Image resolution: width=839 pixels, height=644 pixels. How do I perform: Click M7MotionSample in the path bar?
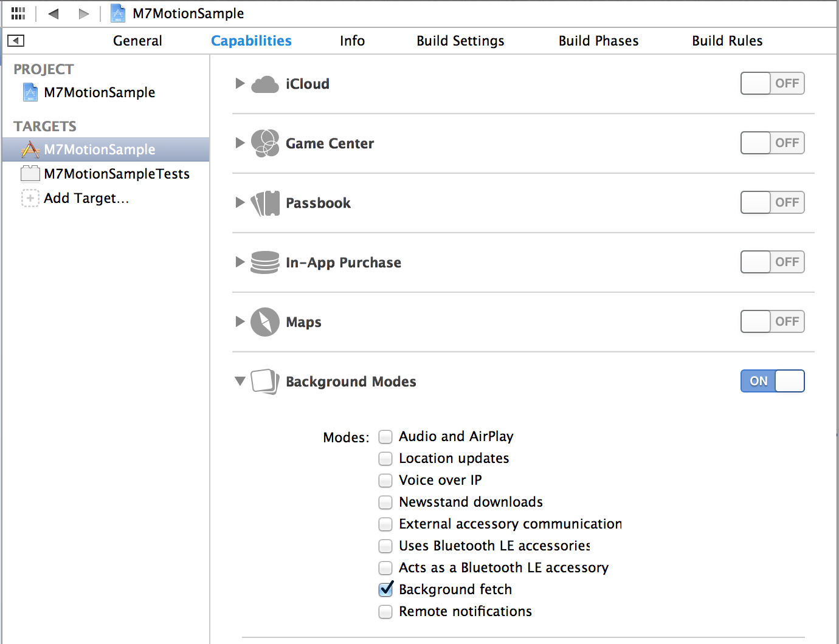(188, 13)
